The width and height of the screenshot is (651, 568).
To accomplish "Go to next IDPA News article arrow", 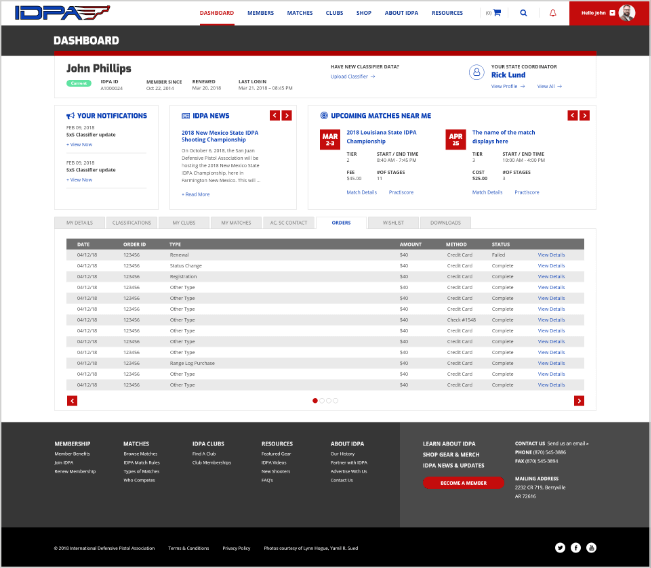I will click(x=287, y=116).
